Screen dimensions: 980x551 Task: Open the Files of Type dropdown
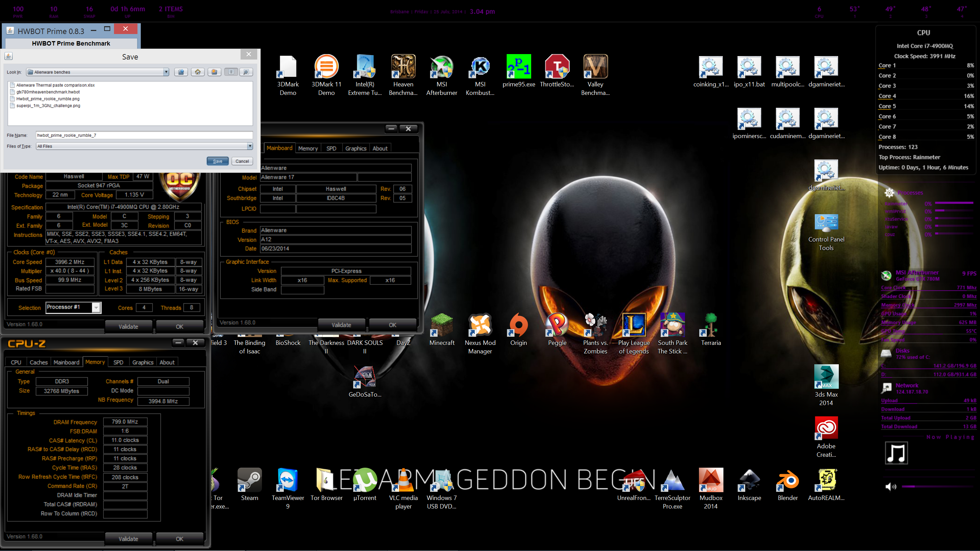250,146
